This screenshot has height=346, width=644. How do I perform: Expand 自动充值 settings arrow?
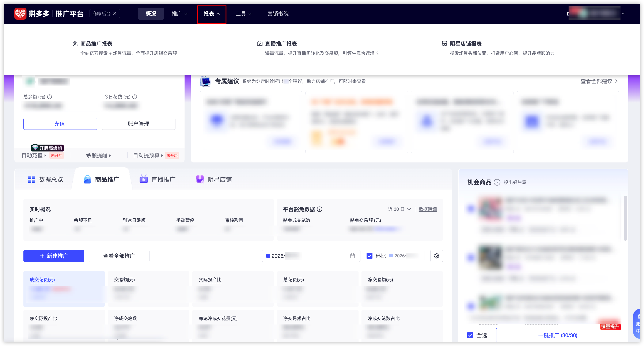pyautogui.click(x=45, y=156)
